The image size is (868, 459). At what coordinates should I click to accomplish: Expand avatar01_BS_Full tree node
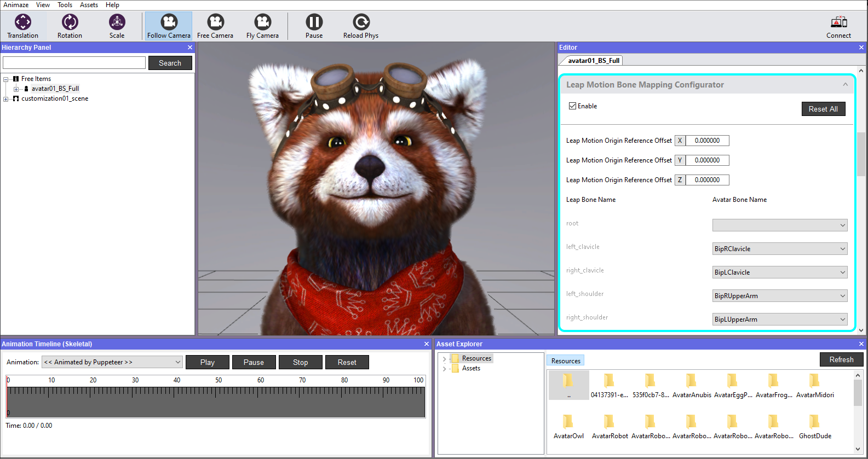pyautogui.click(x=16, y=89)
